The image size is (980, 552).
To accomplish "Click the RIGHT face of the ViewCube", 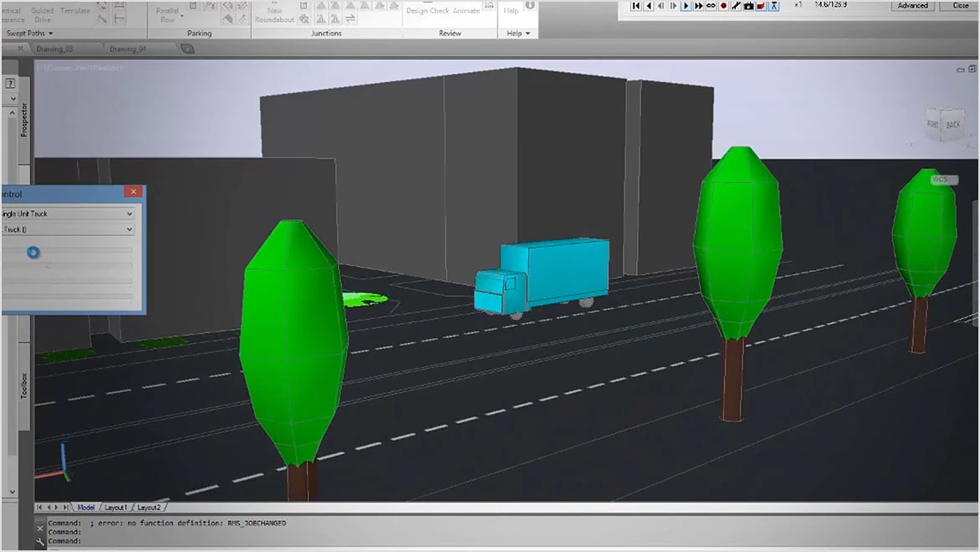I will (x=932, y=124).
